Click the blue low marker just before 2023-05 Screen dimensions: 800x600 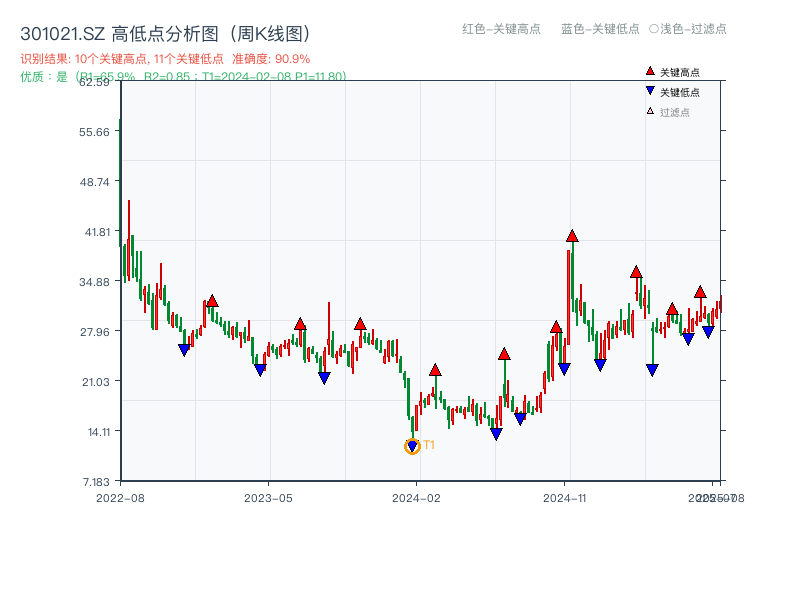[260, 370]
